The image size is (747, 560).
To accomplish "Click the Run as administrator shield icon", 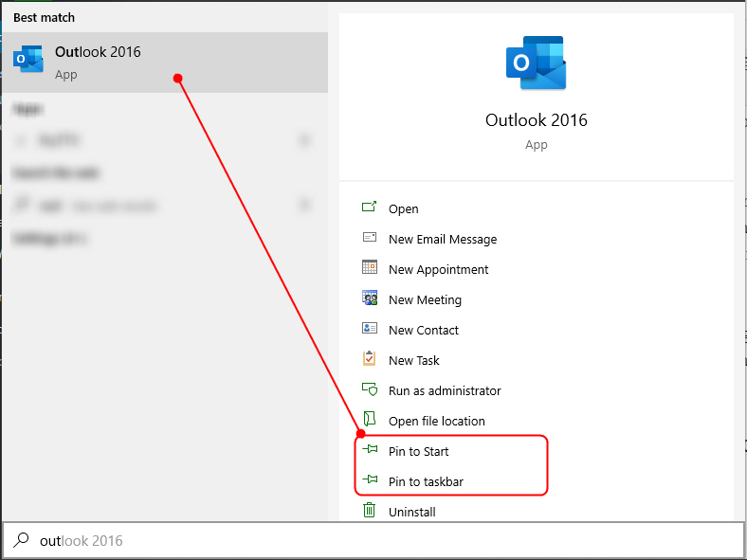I will [369, 389].
